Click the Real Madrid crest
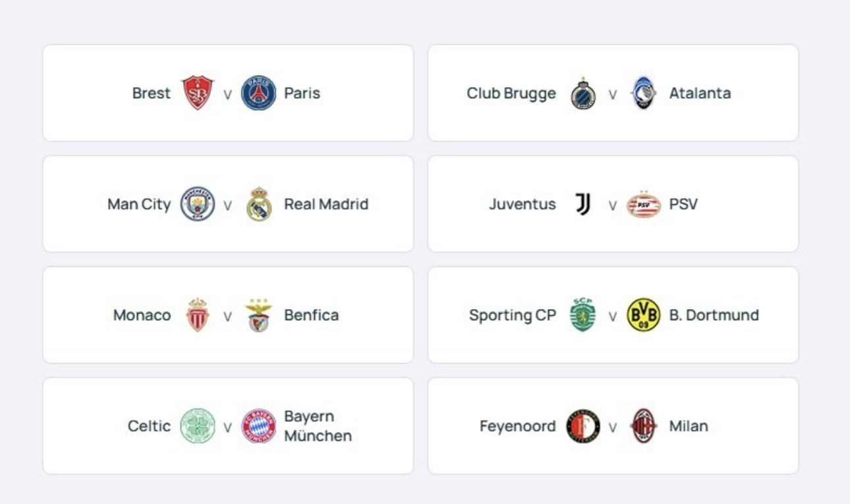 pyautogui.click(x=258, y=204)
